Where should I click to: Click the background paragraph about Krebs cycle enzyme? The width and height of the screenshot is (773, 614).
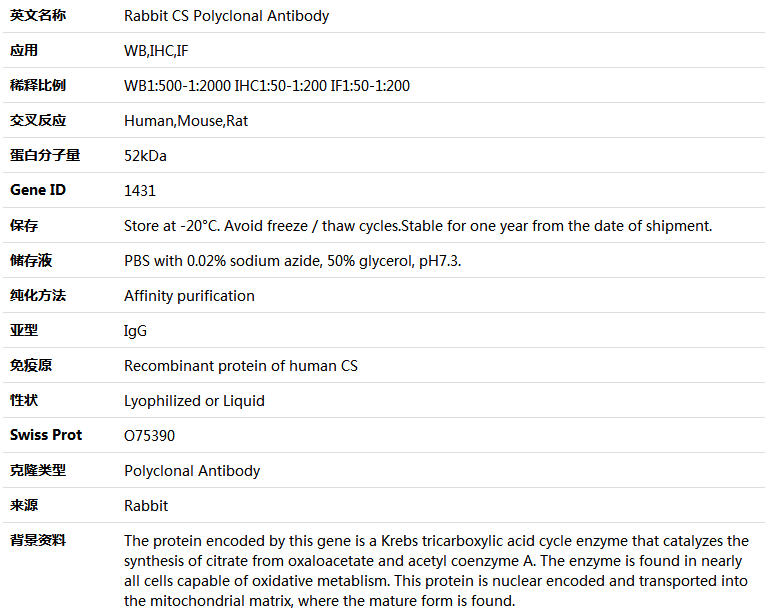click(x=436, y=571)
